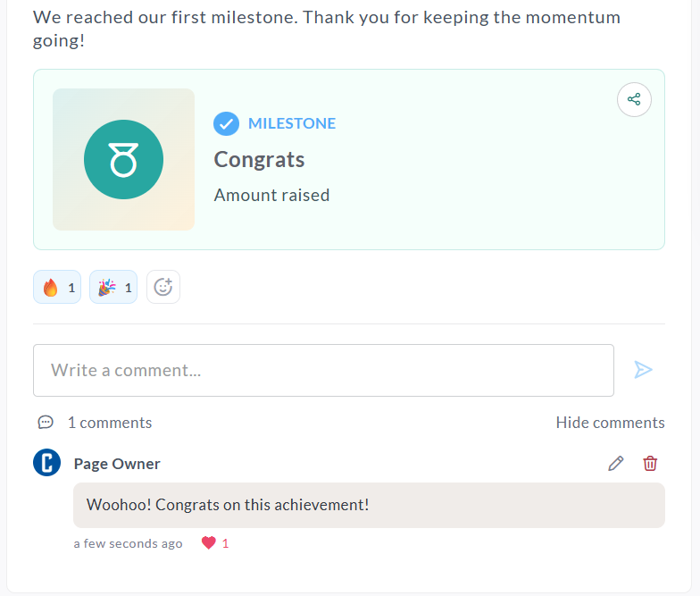Viewport: 700px width, 596px height.
Task: Edit the Page Owner comment
Action: click(x=616, y=463)
